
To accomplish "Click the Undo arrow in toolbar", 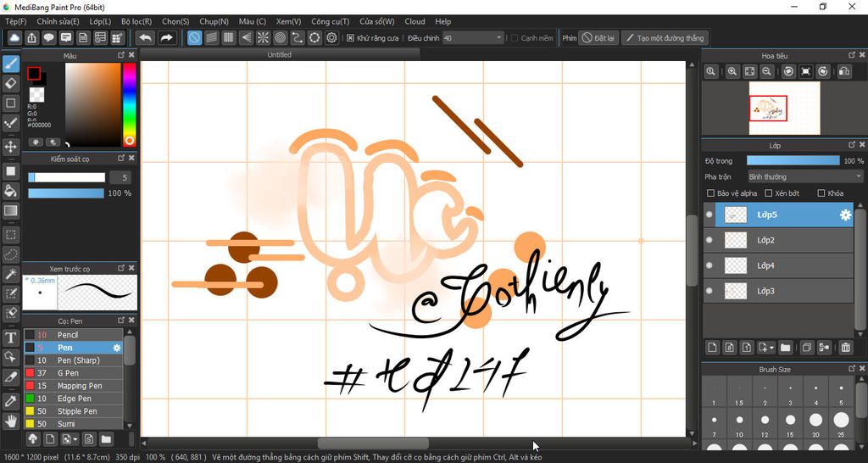I will click(146, 37).
